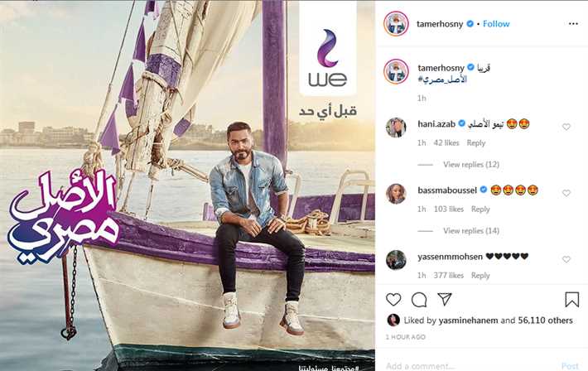Like the post with heart icon
The image size is (588, 371).
point(393,299)
